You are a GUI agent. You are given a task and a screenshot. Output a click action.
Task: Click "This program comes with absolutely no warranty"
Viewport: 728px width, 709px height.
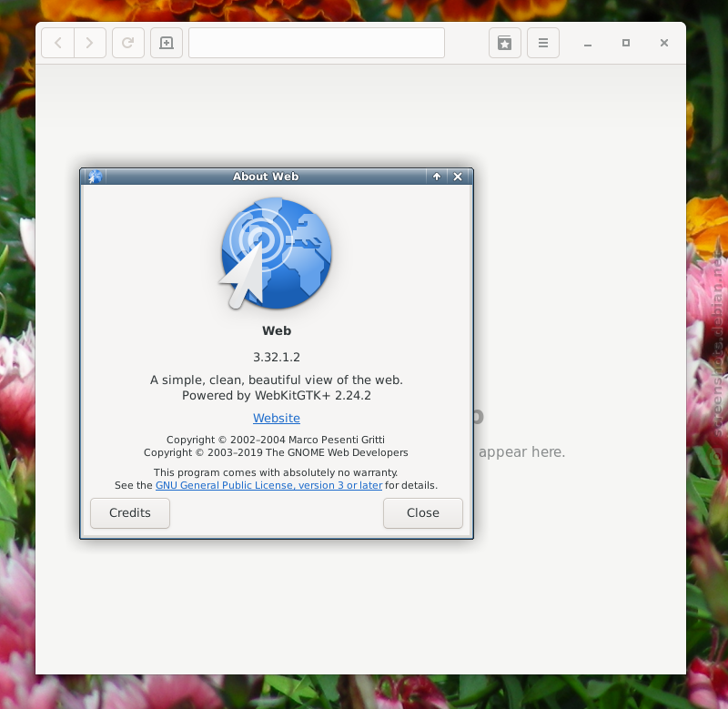(x=276, y=472)
